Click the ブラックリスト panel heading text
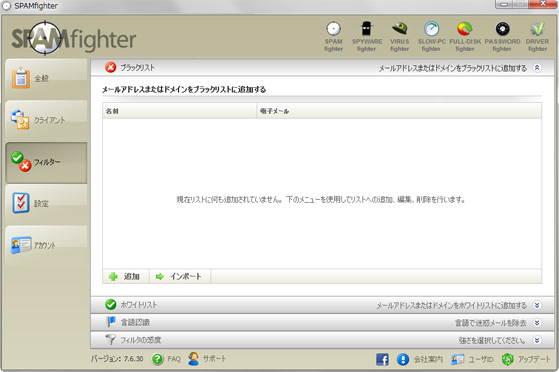 click(x=184, y=89)
